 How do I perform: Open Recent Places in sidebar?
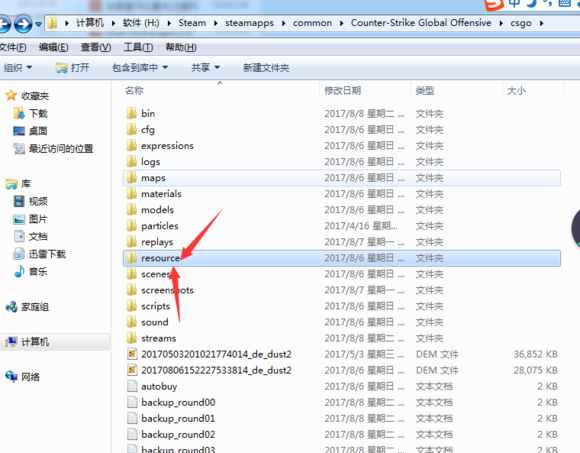[x=53, y=149]
